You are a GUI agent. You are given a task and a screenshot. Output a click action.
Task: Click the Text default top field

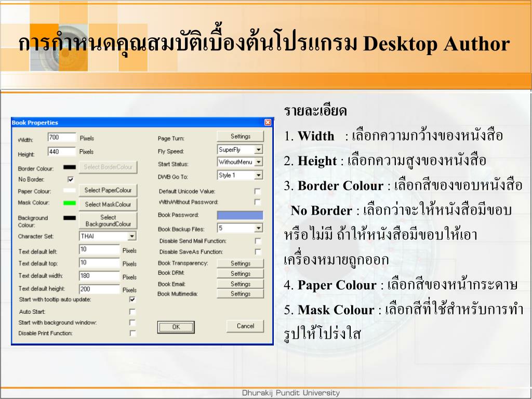99,262
